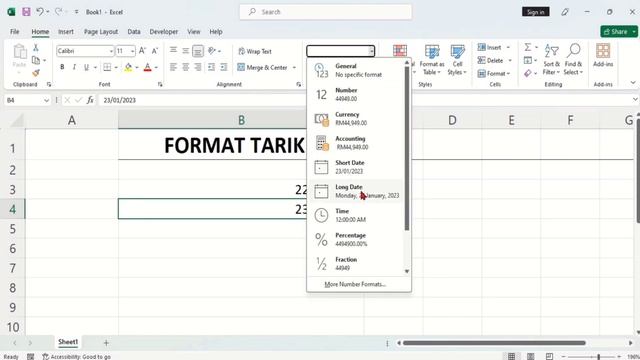The image size is (640, 360).
Task: Click the Format Painter brush icon
Action: tap(36, 73)
